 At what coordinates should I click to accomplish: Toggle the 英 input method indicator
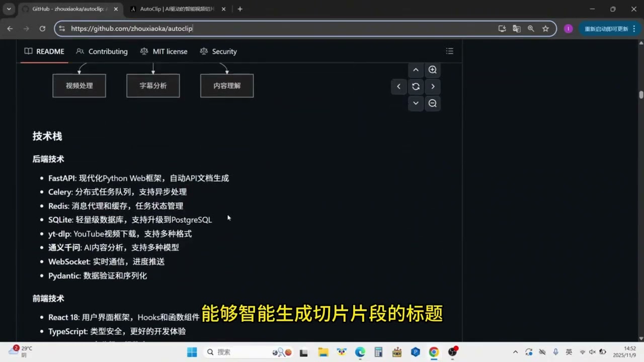(569, 352)
